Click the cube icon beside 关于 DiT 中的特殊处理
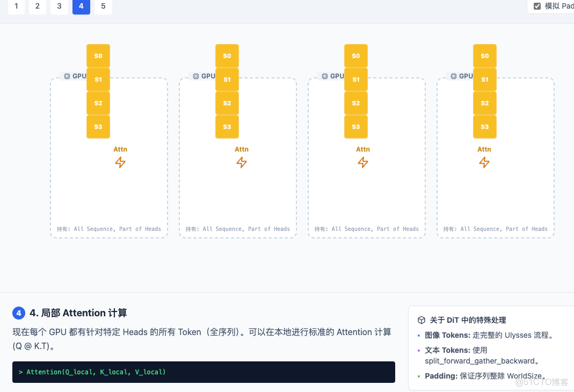 (x=422, y=320)
